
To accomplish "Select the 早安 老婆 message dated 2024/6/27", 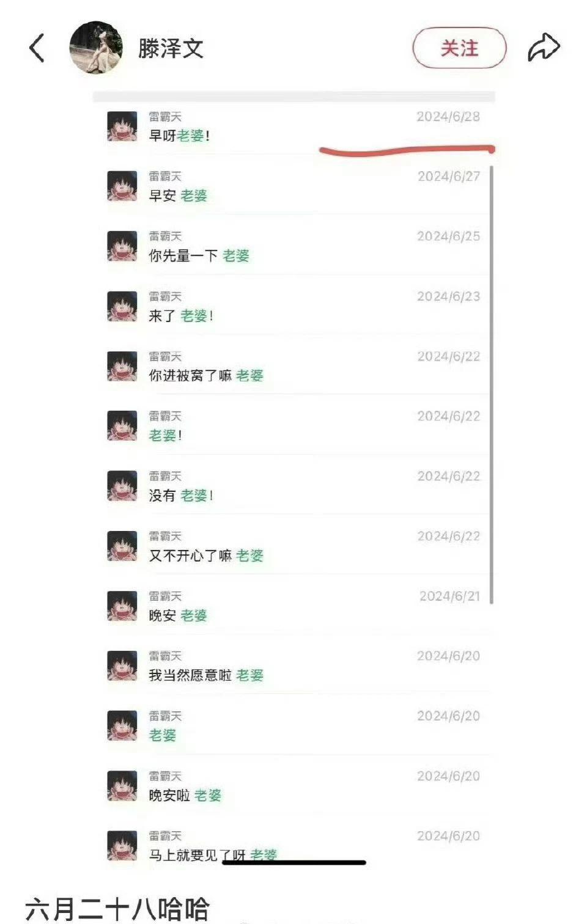I will point(293,186).
